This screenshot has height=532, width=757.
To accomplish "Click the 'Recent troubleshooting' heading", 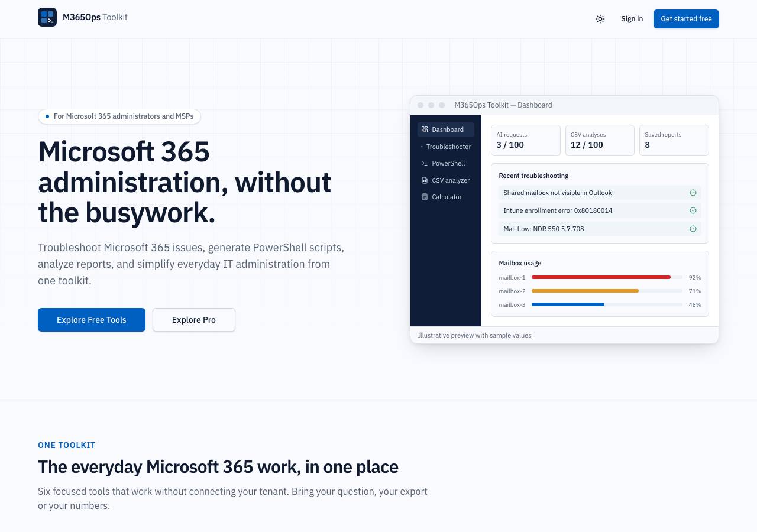I will 533,176.
